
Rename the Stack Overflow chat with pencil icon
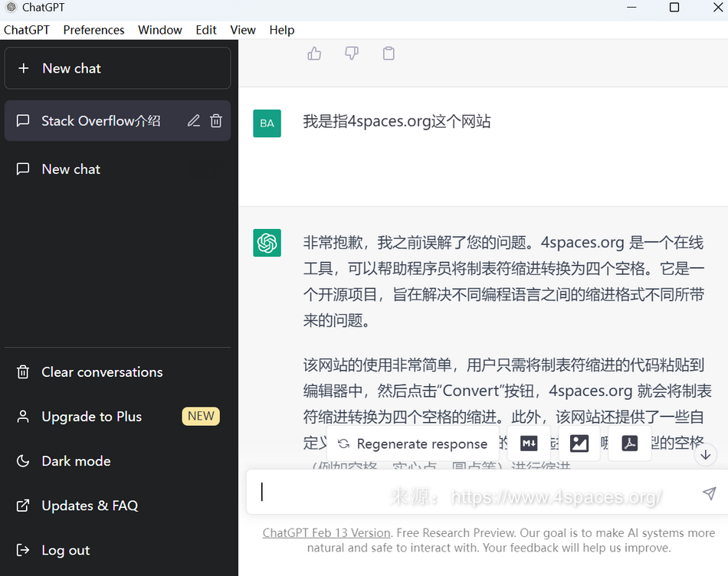point(194,121)
